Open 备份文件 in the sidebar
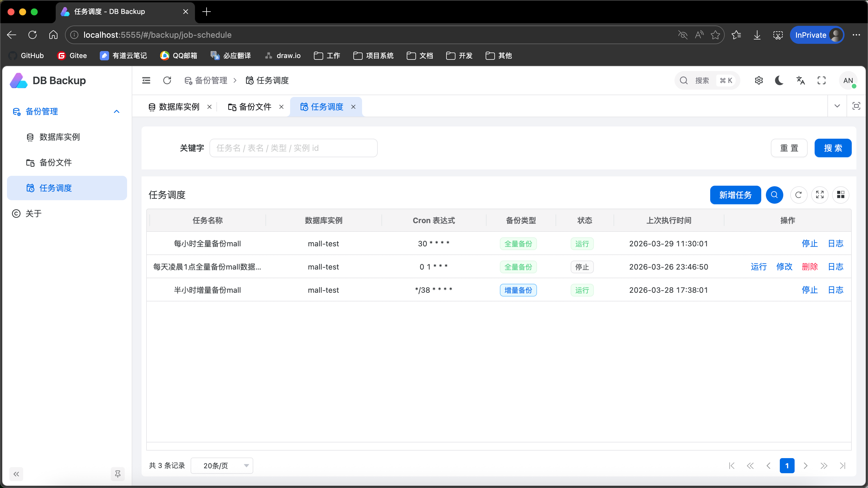Screen dimensions: 868x488 click(x=56, y=162)
